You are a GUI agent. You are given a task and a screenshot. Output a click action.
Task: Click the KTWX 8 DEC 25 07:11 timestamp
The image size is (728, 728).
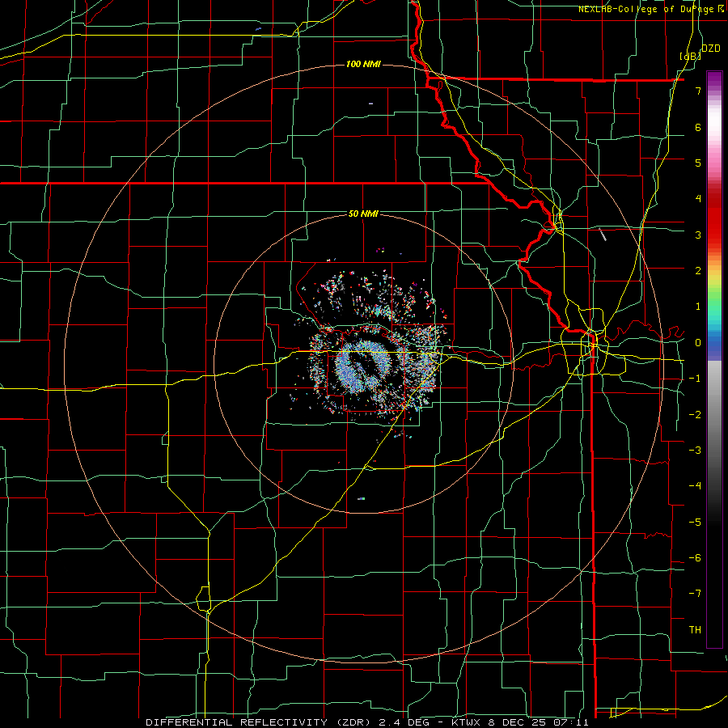(x=520, y=722)
